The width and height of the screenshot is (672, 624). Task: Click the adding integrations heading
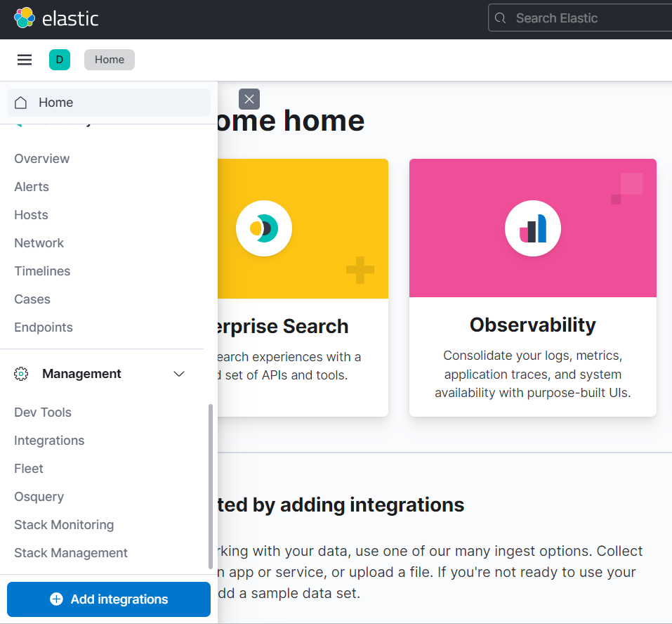click(341, 505)
